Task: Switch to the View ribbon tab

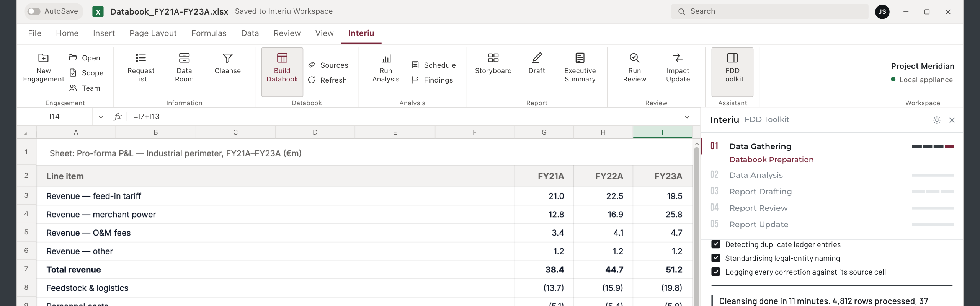Action: click(x=324, y=33)
